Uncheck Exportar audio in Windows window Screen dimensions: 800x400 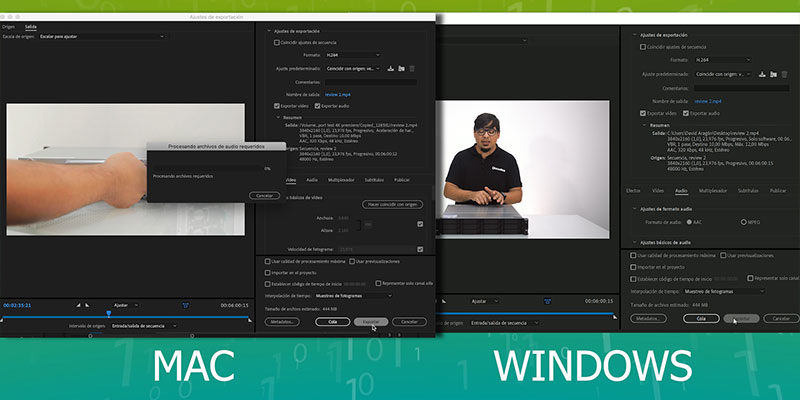click(x=686, y=113)
